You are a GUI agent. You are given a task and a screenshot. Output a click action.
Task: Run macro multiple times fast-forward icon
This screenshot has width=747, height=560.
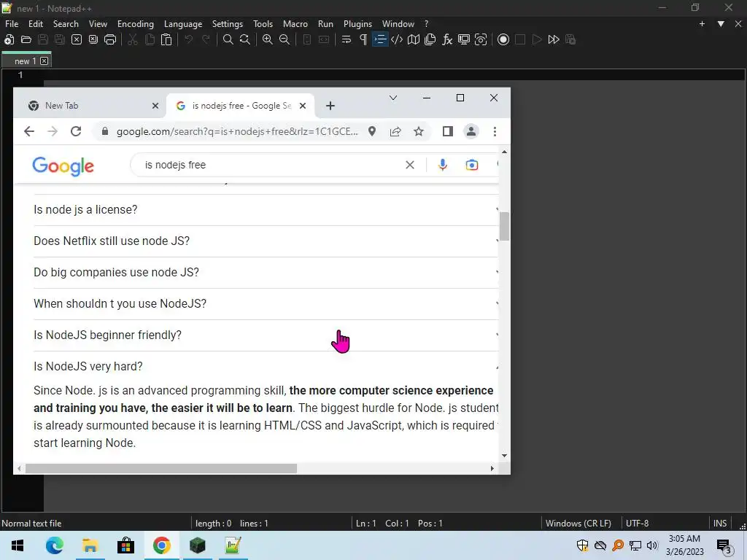[x=554, y=39]
